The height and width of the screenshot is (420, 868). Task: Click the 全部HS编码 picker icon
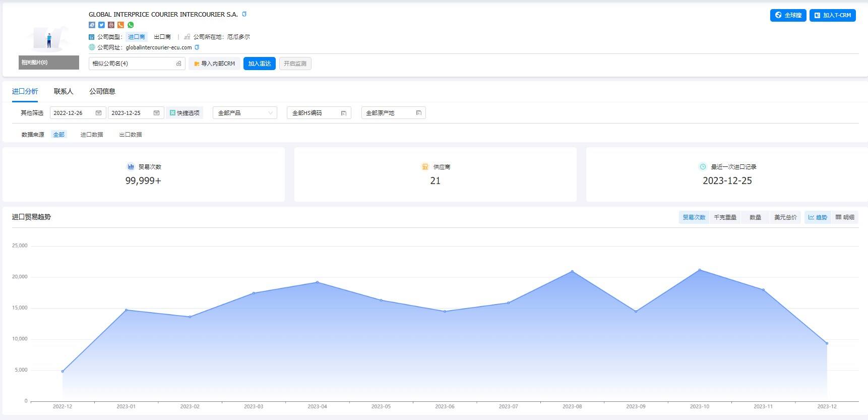click(344, 113)
